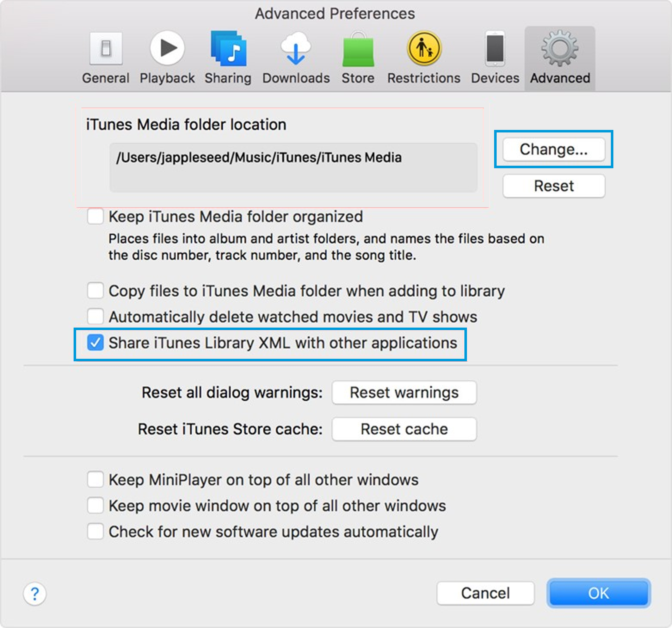The height and width of the screenshot is (628, 672).
Task: Switch to Sharing preferences
Action: (x=228, y=58)
